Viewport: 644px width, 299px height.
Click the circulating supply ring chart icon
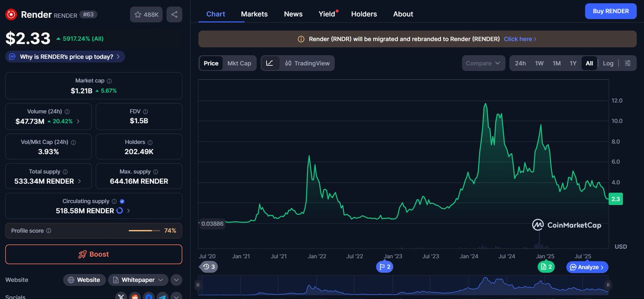[x=119, y=211]
